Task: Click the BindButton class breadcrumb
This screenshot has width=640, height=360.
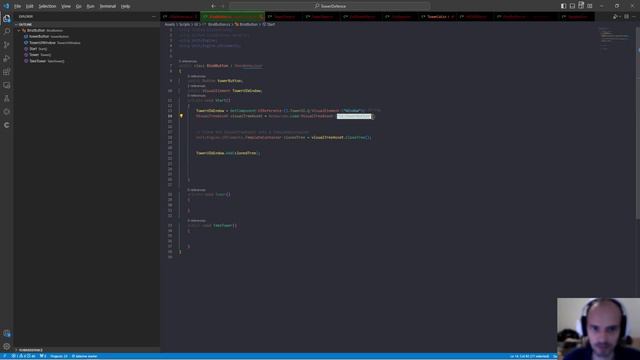Action: coord(246,24)
